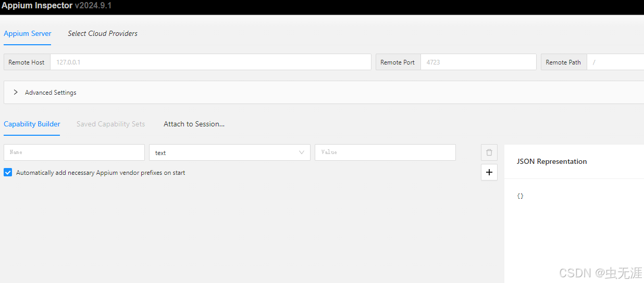
Task: Click the capability Name input field
Action: (x=74, y=152)
